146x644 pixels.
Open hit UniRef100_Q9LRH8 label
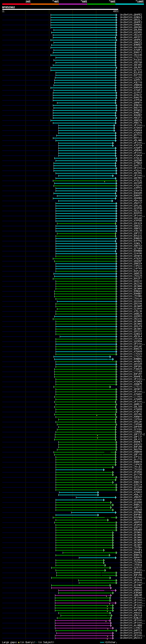pyautogui.click(x=131, y=30)
